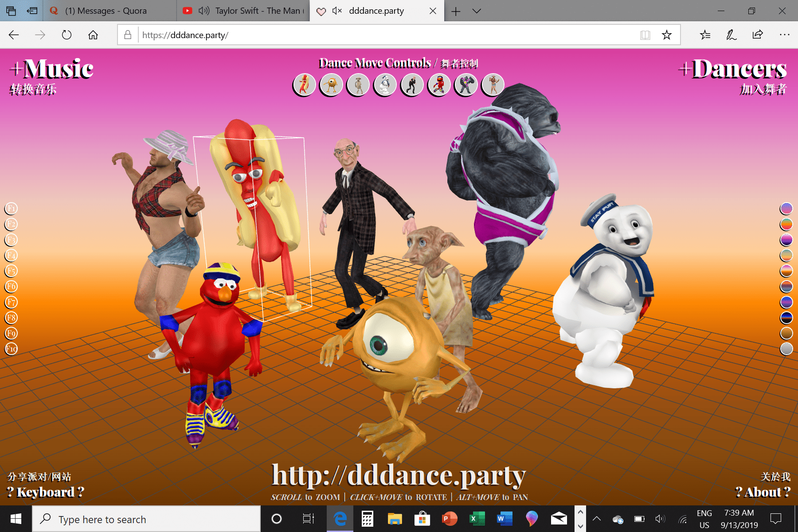Trigger the F2 dance move button
Screen dimensions: 798x532
tap(11, 224)
